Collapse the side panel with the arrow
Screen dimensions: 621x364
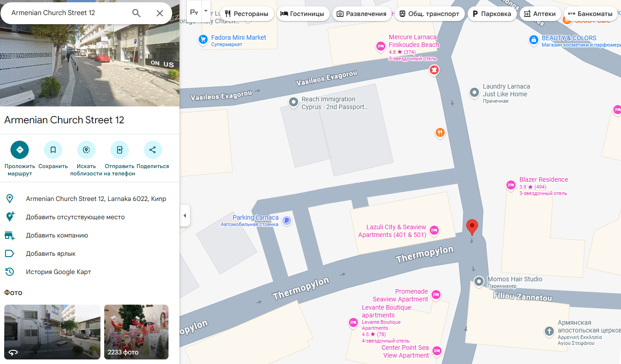point(184,216)
